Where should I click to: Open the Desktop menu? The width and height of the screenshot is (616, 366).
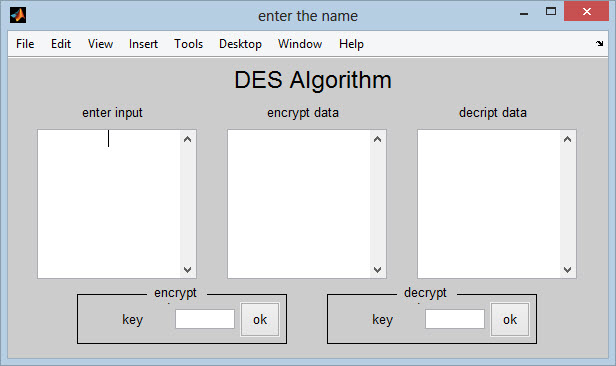(x=240, y=44)
